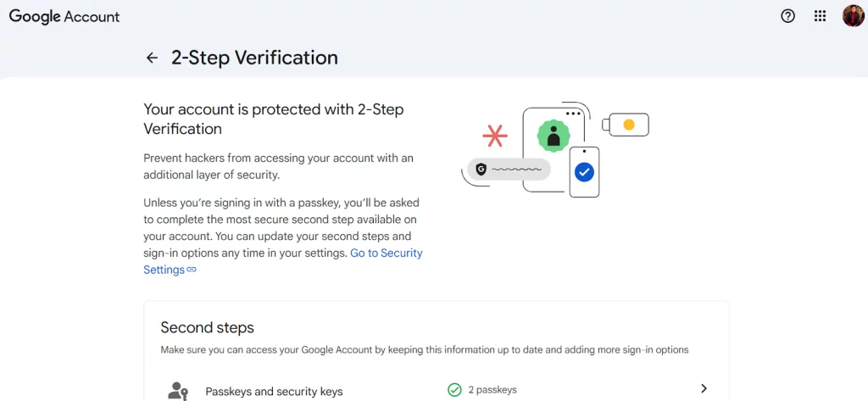Click the person-with-key icon beside Passkeys

pyautogui.click(x=178, y=391)
